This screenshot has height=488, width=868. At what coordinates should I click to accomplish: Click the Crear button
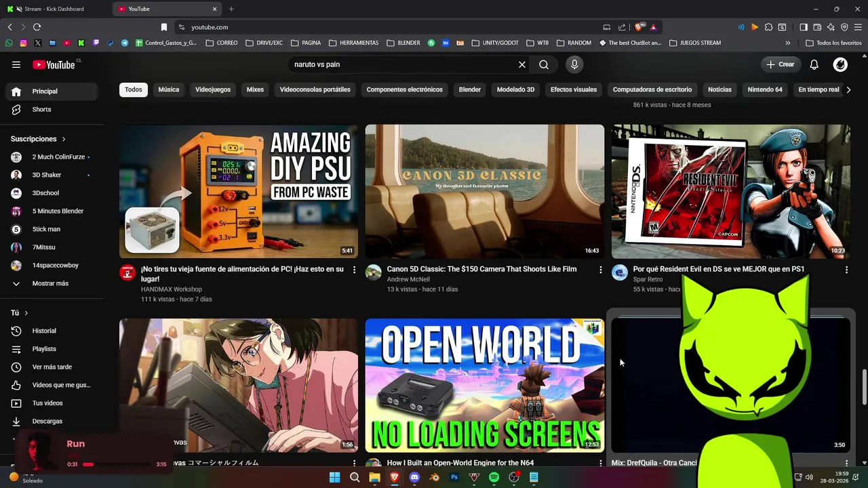point(781,64)
